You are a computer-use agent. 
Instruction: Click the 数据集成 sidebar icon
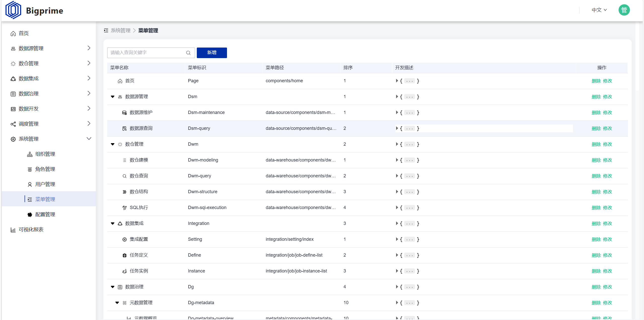[13, 79]
